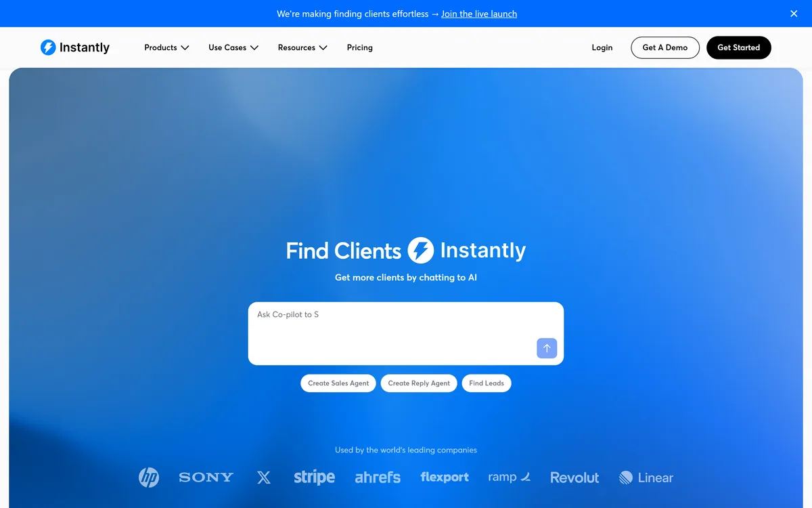
Task: Click the Ahrefs logo
Action: 378,478
